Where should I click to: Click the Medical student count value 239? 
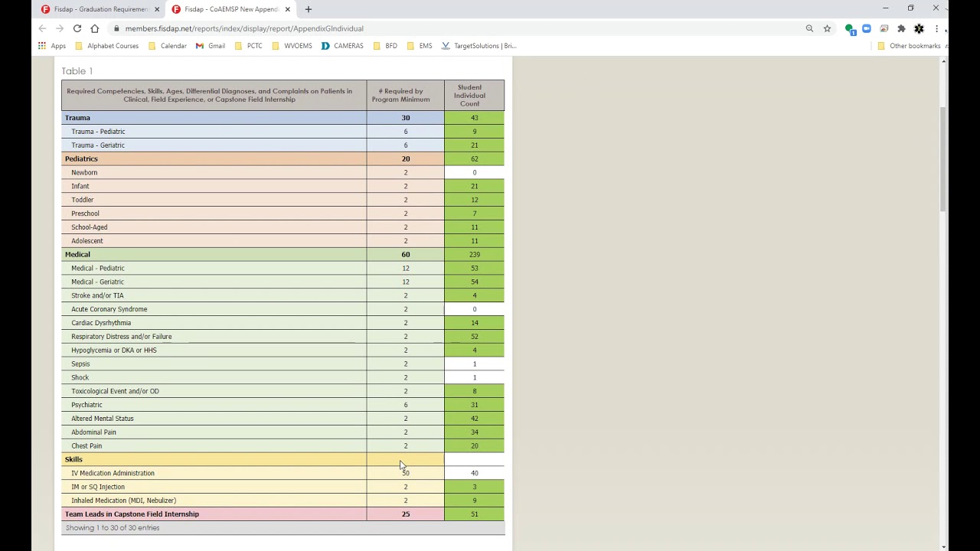[x=475, y=255]
